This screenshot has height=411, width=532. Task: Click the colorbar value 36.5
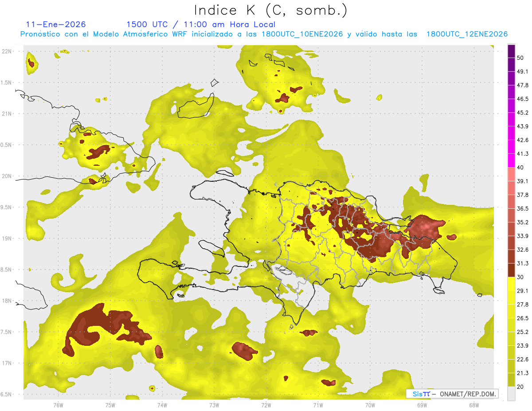[523, 208]
